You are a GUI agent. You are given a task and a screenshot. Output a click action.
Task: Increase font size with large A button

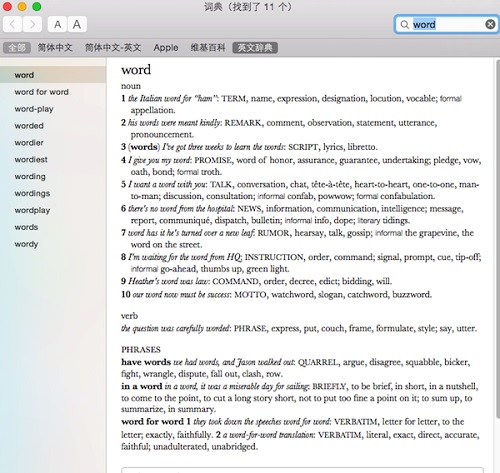coord(77,24)
